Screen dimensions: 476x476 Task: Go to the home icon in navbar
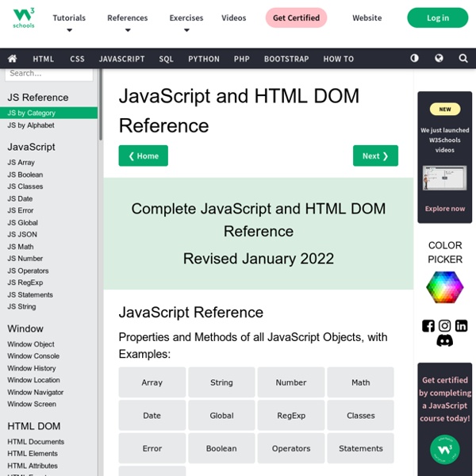pyautogui.click(x=12, y=58)
